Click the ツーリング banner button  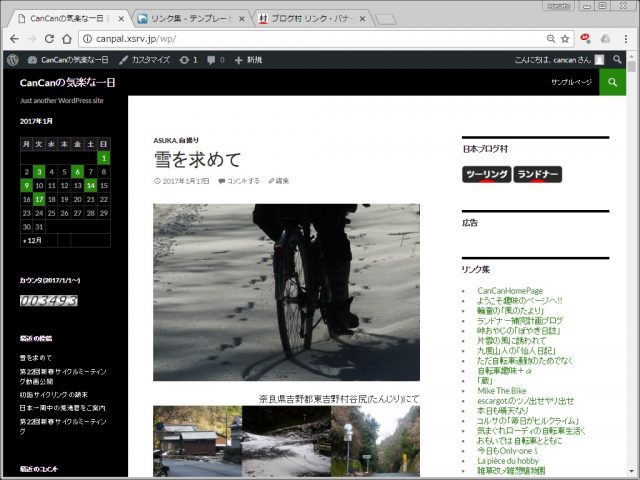pos(487,174)
